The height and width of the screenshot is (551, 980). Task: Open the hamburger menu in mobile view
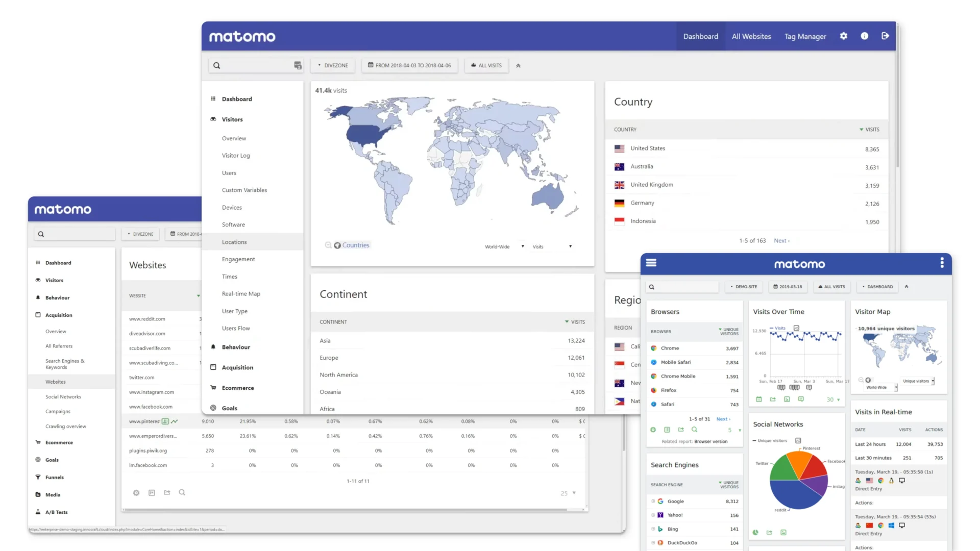(x=651, y=263)
